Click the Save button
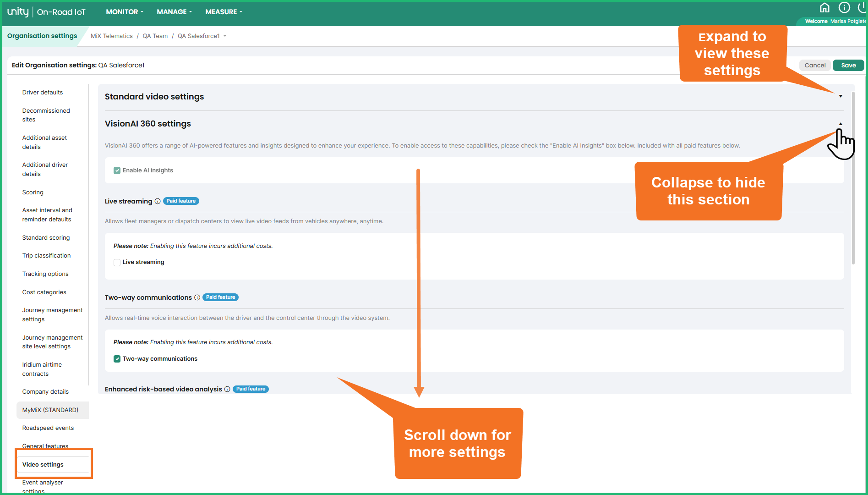 pos(848,65)
